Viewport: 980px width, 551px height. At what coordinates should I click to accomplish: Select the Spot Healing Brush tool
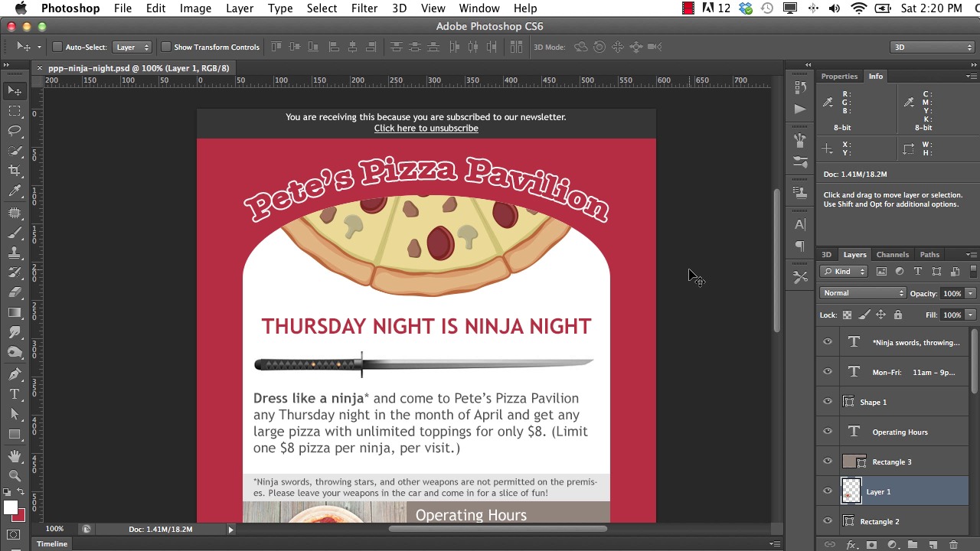click(15, 213)
